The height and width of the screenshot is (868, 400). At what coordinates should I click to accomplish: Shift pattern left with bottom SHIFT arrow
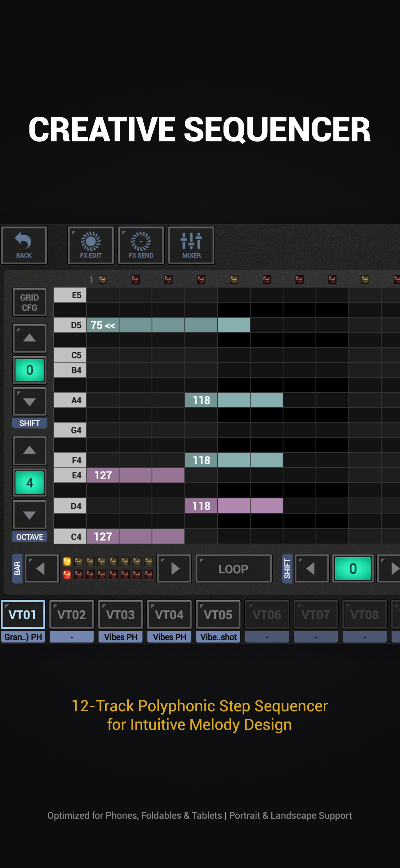[311, 568]
